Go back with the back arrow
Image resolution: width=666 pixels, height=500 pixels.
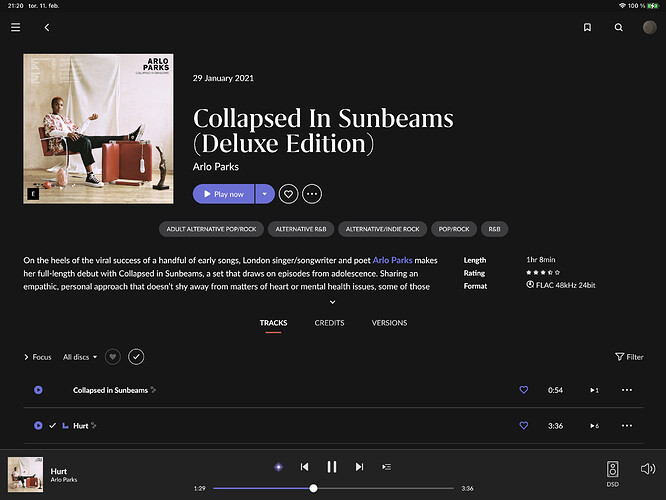click(x=47, y=27)
